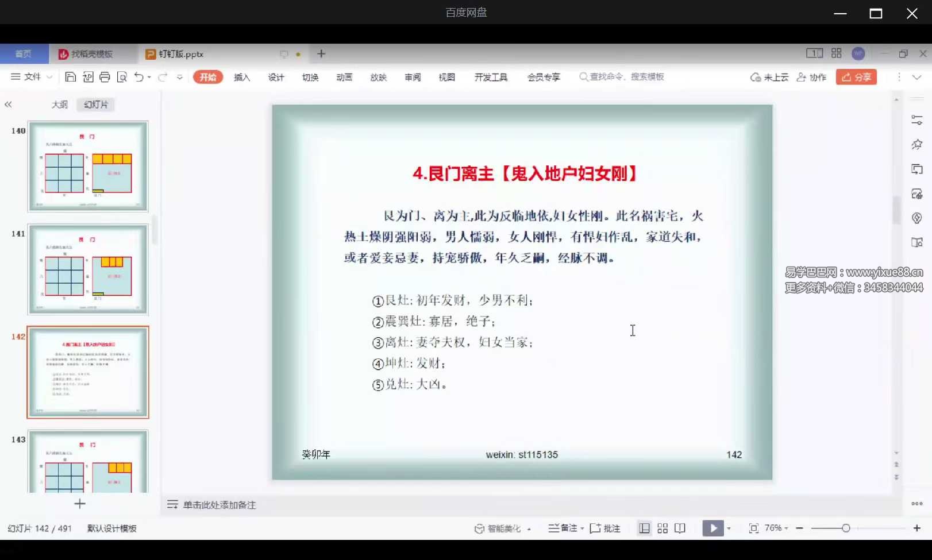This screenshot has height=560, width=932.
Task: Select the 幻灯片 tab in left panel
Action: pos(95,104)
